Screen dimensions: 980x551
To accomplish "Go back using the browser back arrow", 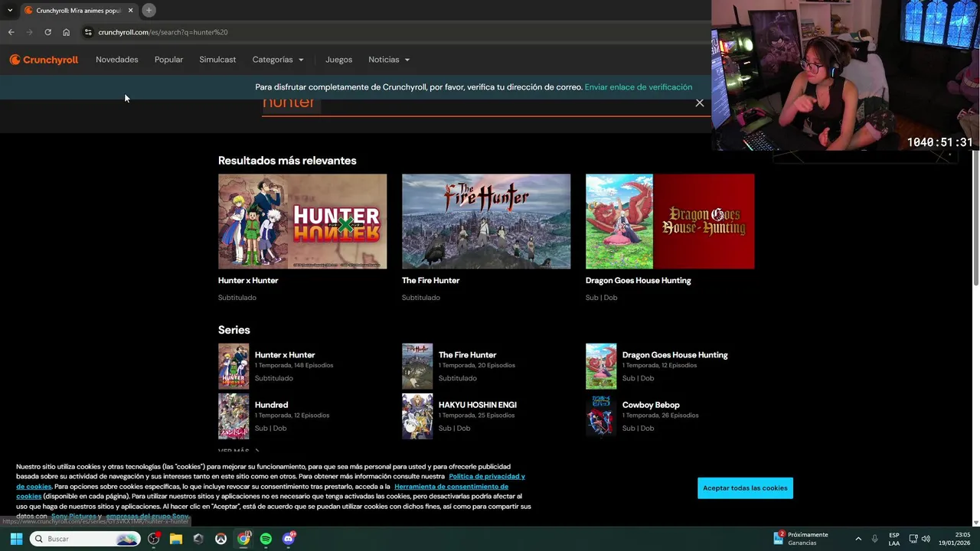I will click(x=11, y=32).
